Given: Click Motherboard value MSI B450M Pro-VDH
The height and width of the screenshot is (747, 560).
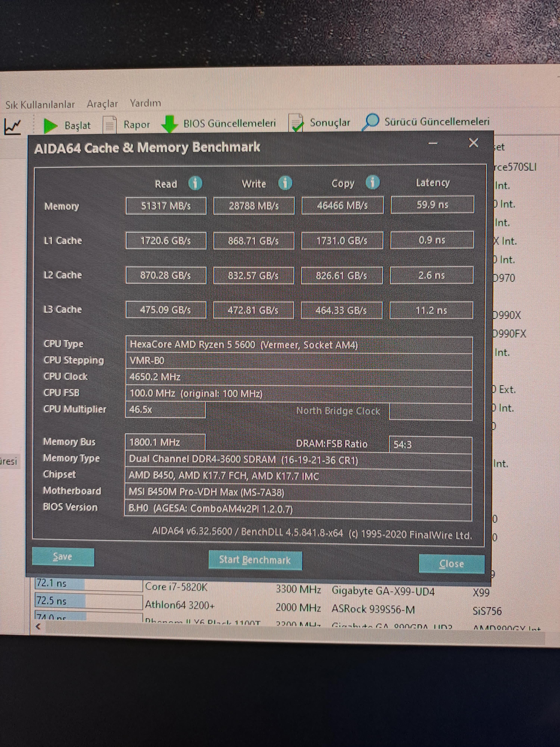Looking at the screenshot, I should pyautogui.click(x=298, y=493).
